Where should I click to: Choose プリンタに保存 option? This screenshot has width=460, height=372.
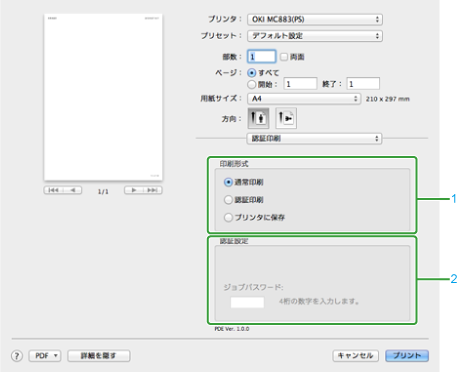pyautogui.click(x=228, y=217)
